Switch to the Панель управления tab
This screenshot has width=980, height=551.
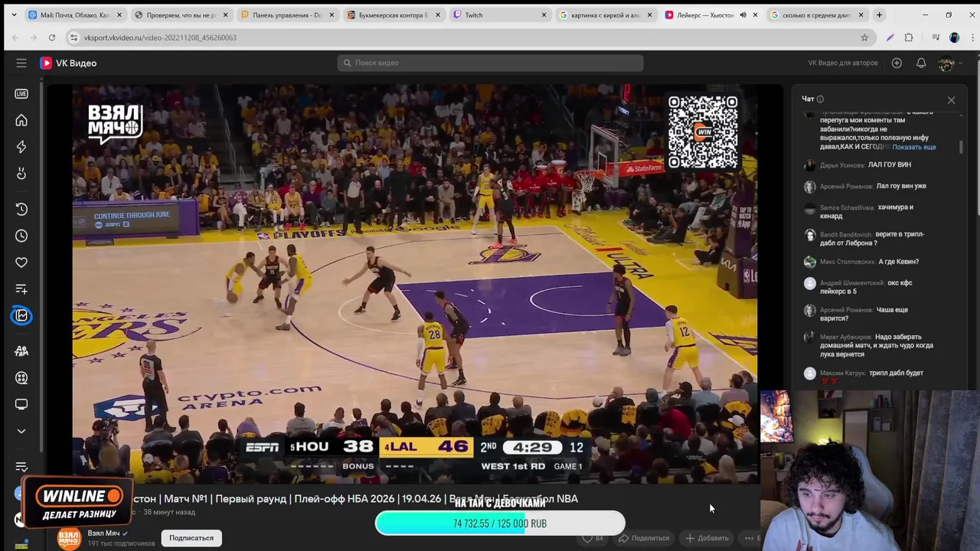(x=287, y=15)
